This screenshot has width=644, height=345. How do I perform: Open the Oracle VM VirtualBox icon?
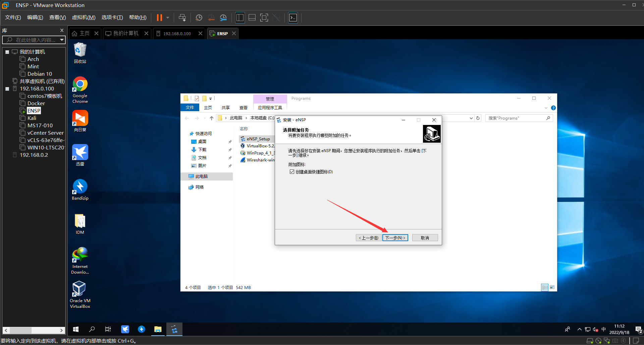click(x=80, y=295)
